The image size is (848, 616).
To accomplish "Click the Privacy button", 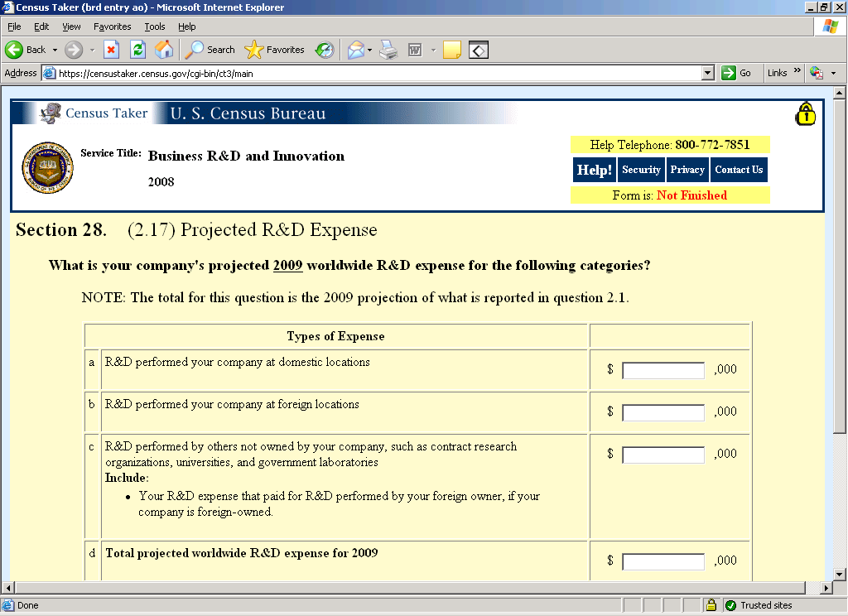I will click(x=687, y=170).
